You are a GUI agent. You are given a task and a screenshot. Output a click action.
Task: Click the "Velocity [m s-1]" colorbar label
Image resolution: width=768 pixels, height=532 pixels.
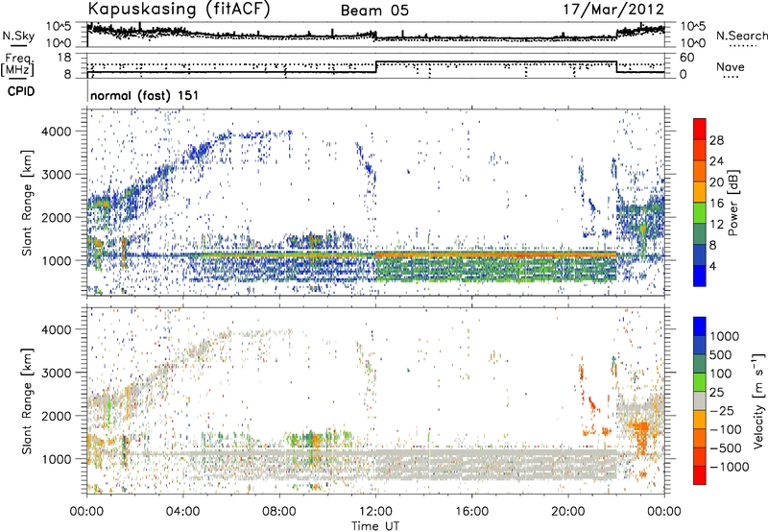[758, 400]
